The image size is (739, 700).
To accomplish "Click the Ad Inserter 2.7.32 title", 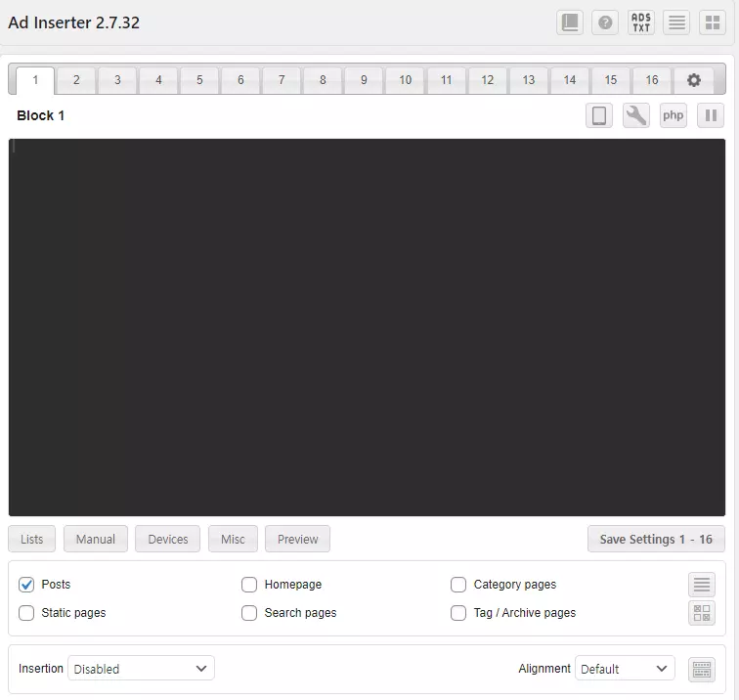I will coord(74,22).
